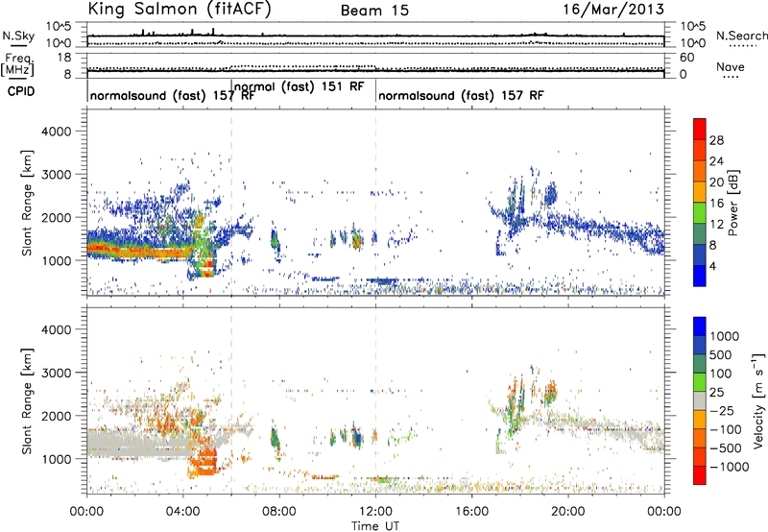
Task: Pick the red top segment of Power colorbar
Action: (700, 129)
